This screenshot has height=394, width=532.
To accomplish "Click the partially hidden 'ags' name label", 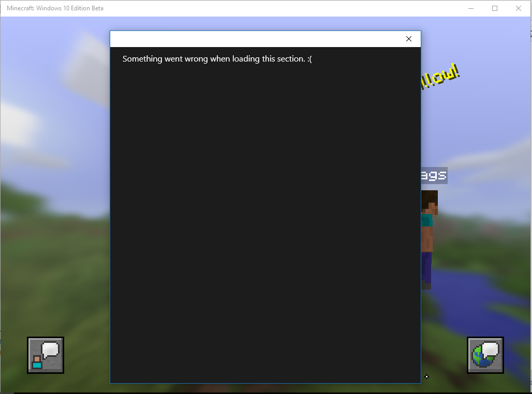I will [434, 176].
